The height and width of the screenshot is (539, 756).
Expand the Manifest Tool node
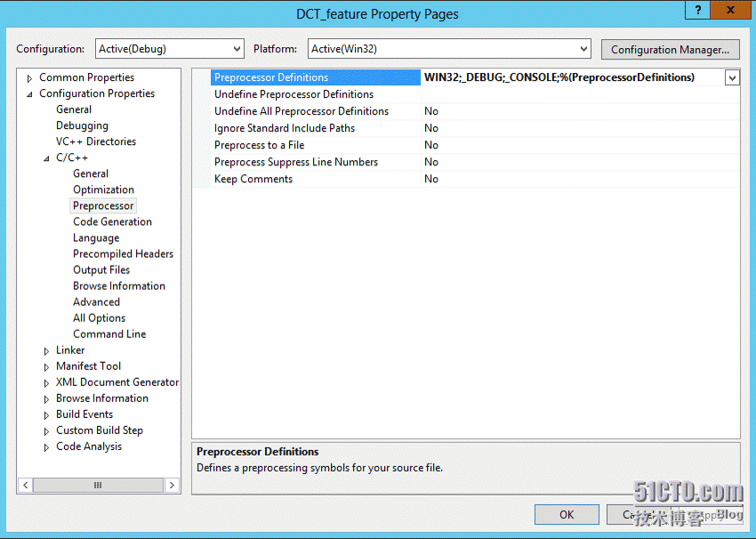coord(46,366)
